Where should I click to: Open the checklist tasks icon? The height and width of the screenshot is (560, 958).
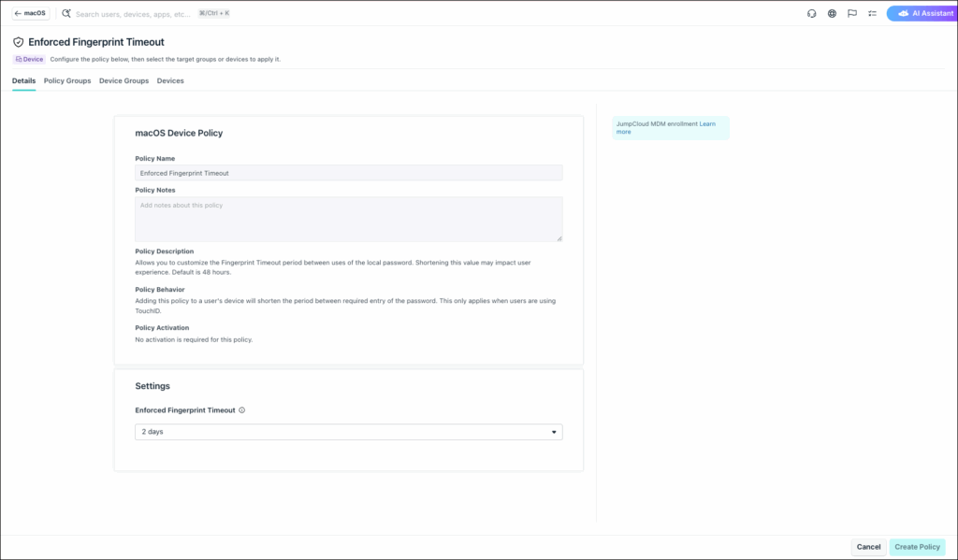[873, 13]
